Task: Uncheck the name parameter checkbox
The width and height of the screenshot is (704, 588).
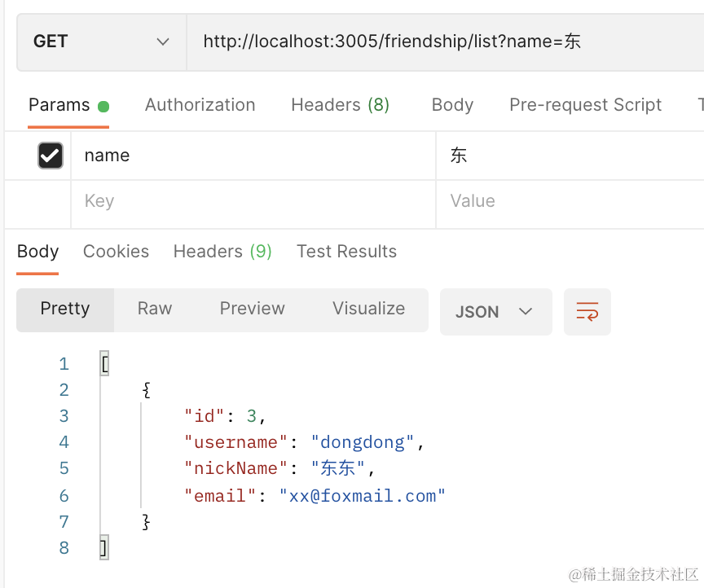Action: (x=51, y=156)
